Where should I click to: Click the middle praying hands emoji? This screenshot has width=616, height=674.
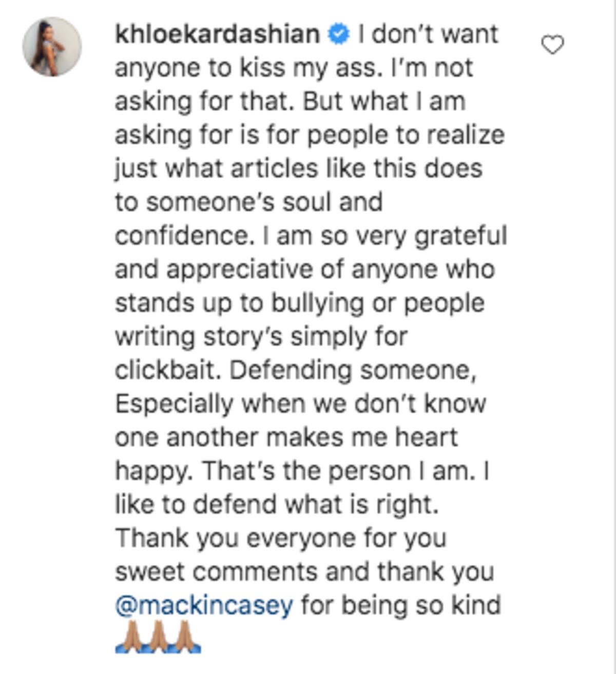(x=158, y=638)
